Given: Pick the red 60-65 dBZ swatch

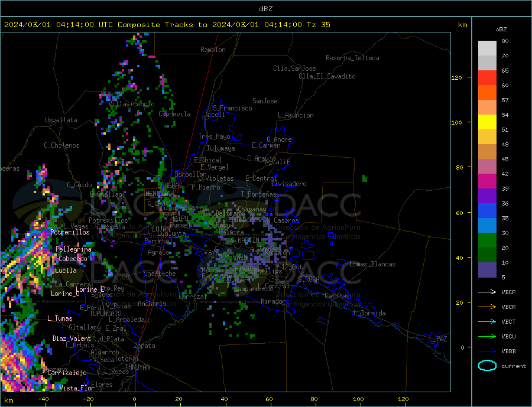Looking at the screenshot, I should click(487, 77).
